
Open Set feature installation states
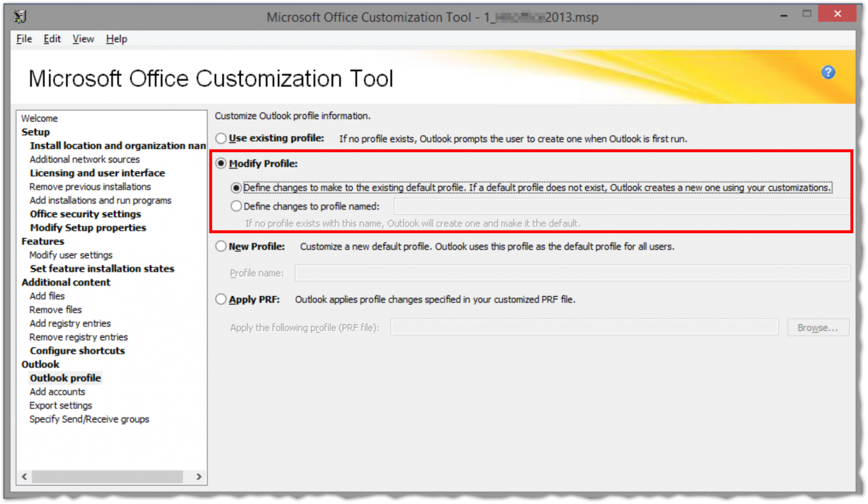(x=102, y=268)
